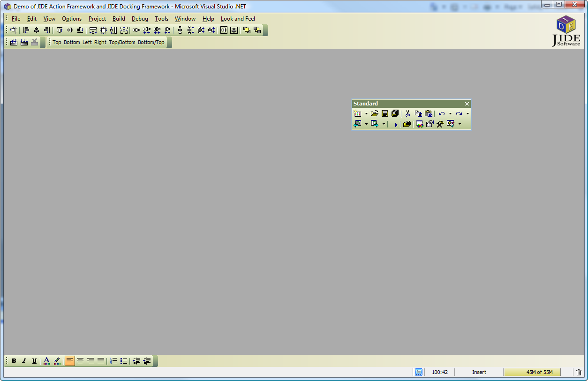Click the highlight color button
This screenshot has width=588, height=381.
pos(57,361)
